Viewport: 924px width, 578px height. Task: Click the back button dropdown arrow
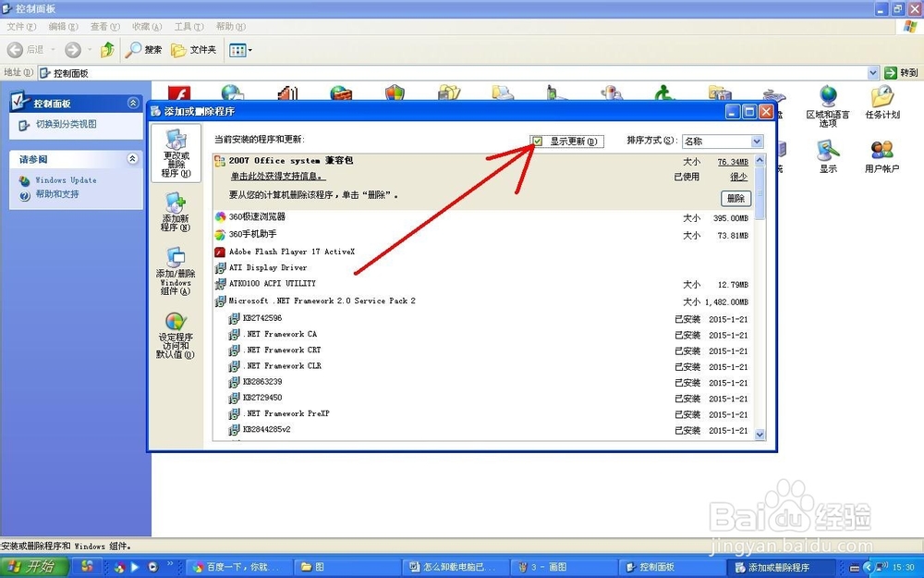[53, 50]
